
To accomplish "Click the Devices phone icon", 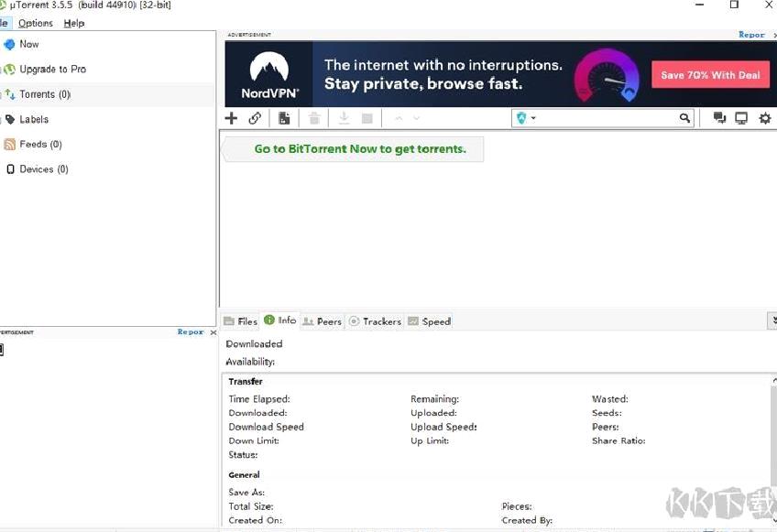I will [10, 169].
